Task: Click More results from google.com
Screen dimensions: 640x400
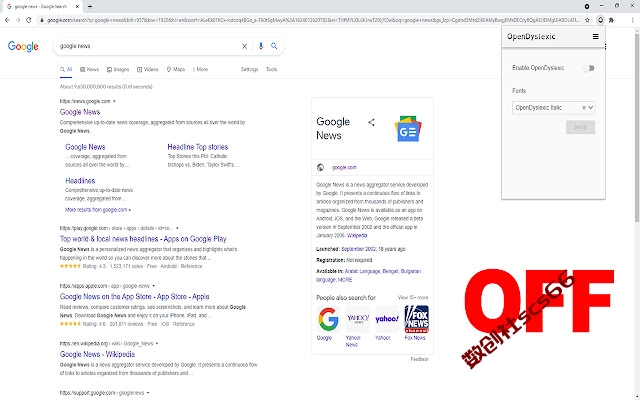Action: click(x=98, y=210)
